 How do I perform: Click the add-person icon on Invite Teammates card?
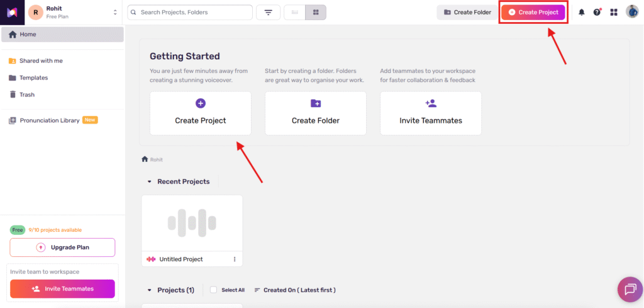click(x=430, y=103)
